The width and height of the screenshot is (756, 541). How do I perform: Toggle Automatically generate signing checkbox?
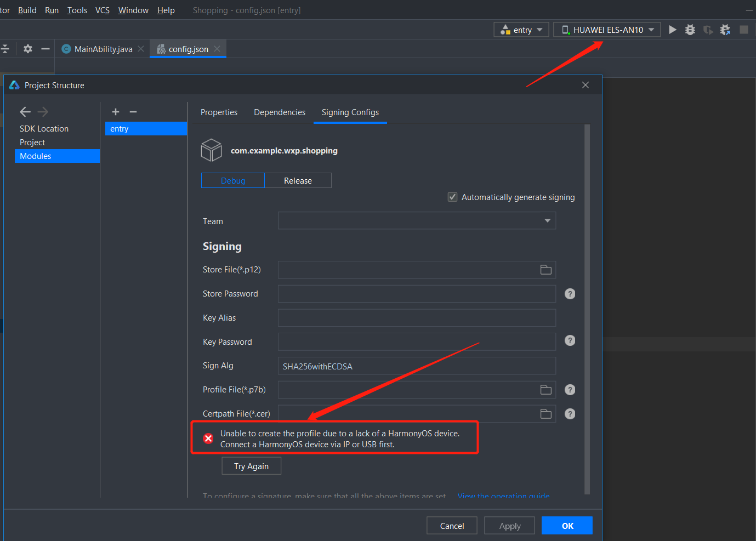click(452, 197)
